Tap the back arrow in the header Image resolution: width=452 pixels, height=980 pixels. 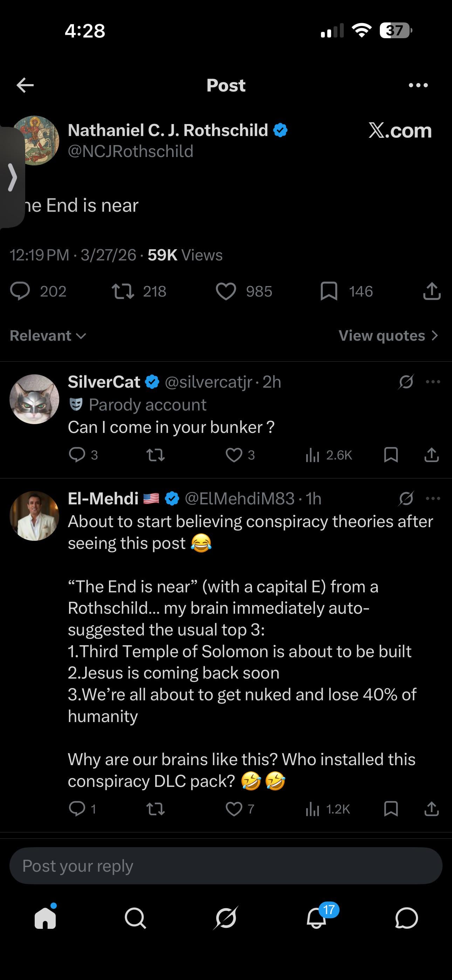[x=25, y=85]
